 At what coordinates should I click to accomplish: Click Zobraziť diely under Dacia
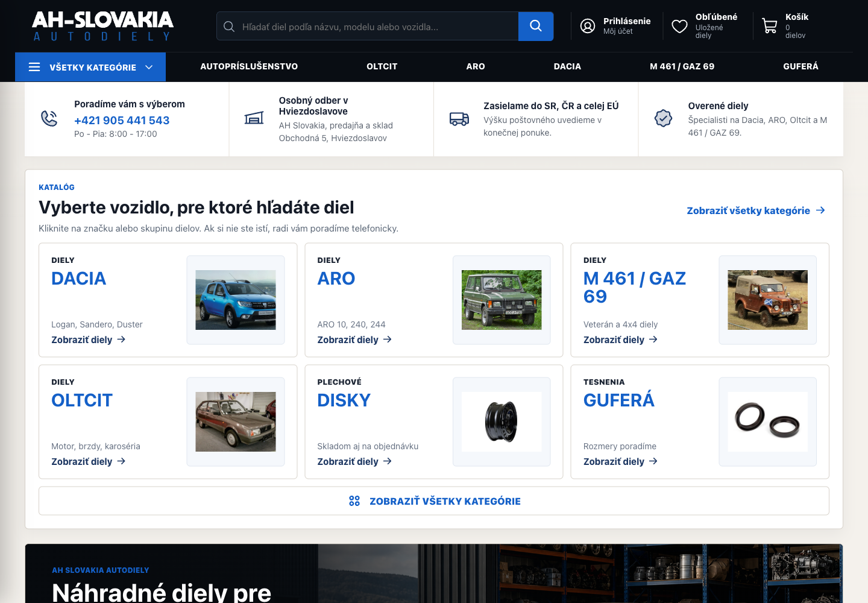89,339
